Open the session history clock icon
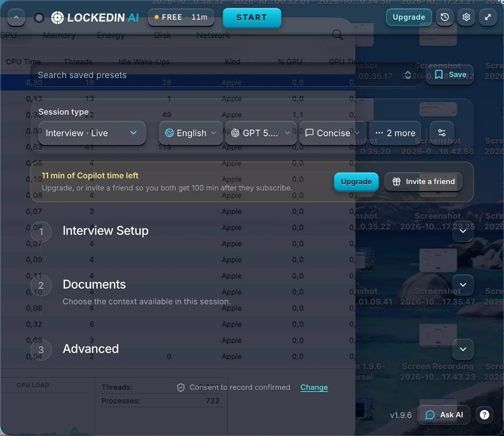The width and height of the screenshot is (504, 436). tap(445, 17)
